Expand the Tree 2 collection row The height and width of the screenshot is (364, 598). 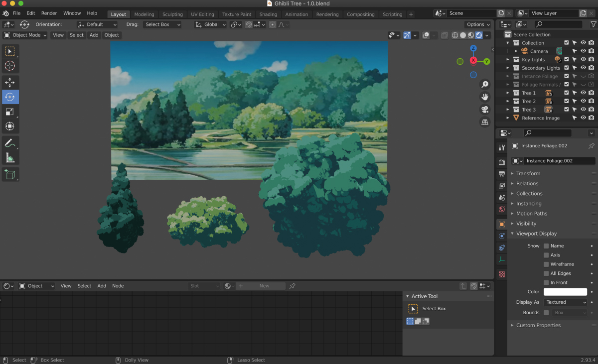pos(508,102)
